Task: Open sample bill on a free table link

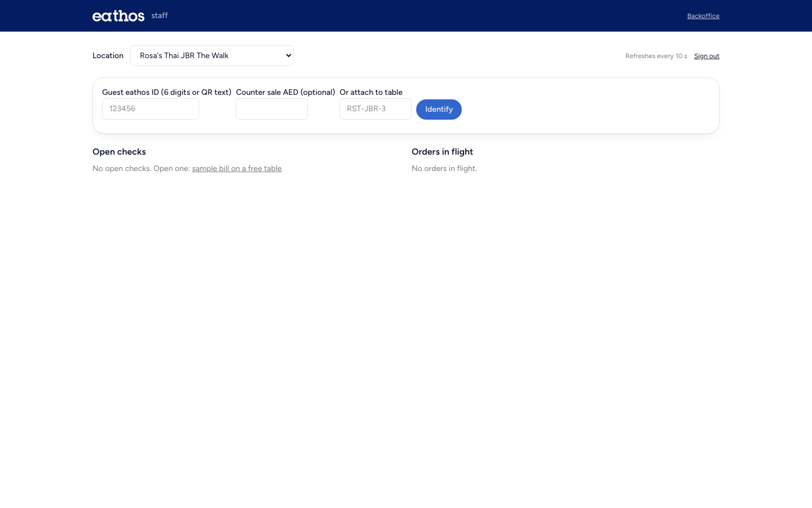Action: pos(237,168)
